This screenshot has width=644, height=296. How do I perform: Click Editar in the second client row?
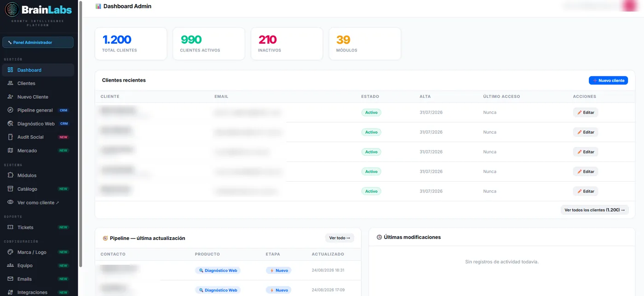(x=586, y=132)
